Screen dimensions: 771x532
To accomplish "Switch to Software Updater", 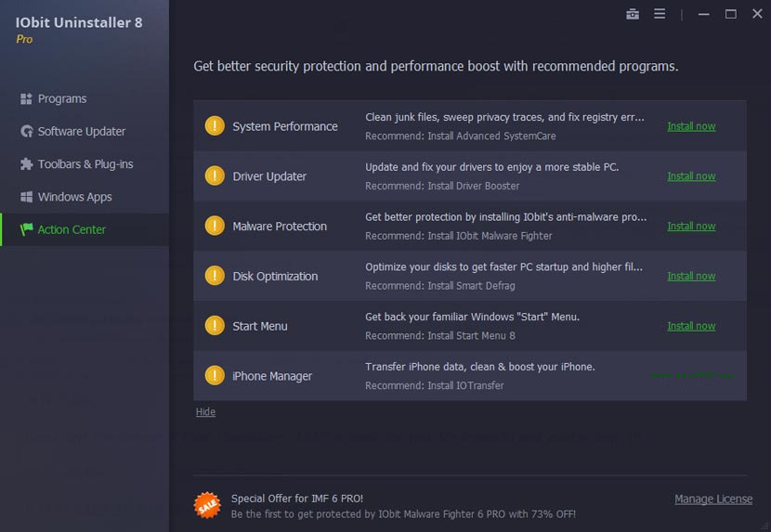I will [82, 131].
